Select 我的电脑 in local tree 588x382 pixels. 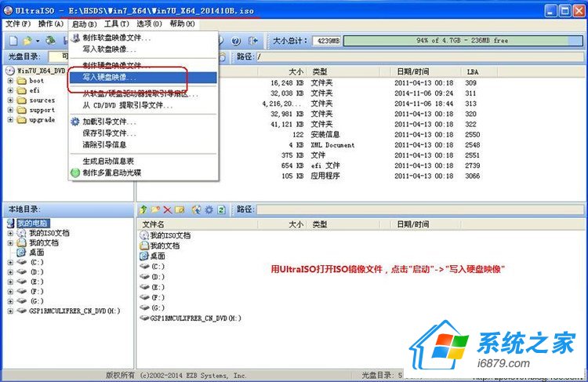pos(33,224)
